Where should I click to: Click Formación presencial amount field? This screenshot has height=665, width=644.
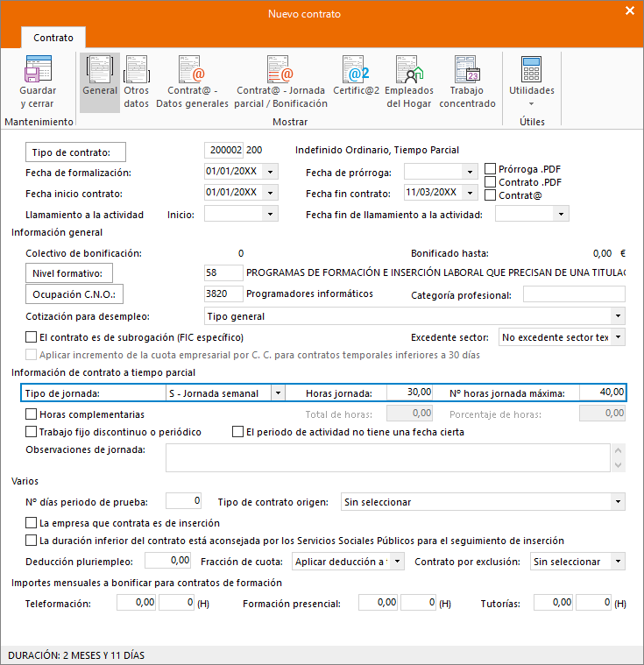(378, 603)
